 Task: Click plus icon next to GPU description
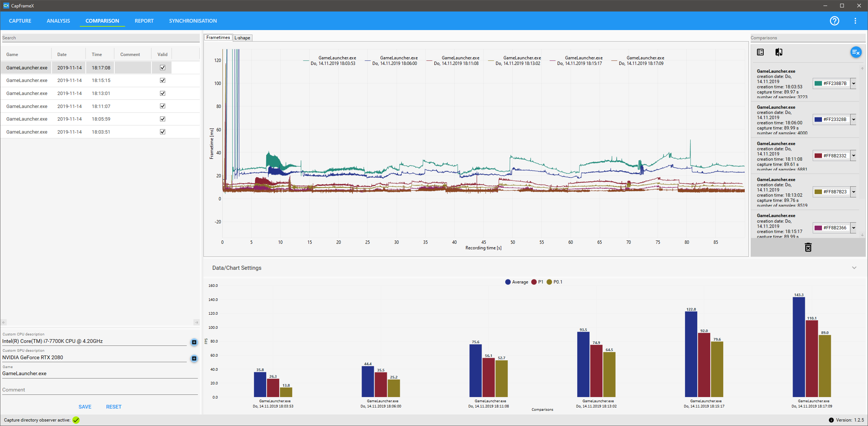coord(194,358)
